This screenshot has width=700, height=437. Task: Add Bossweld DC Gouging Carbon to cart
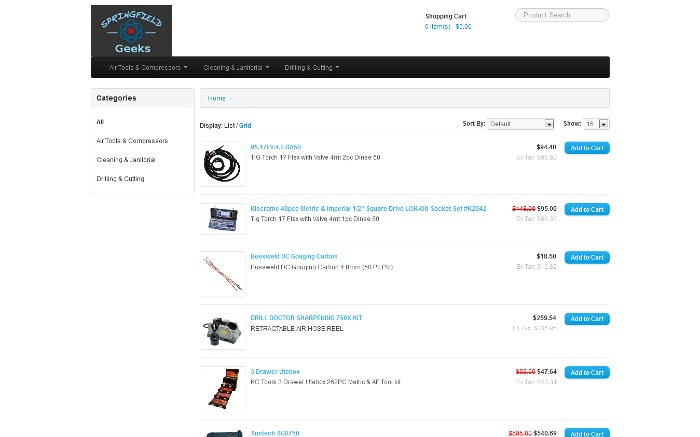pyautogui.click(x=587, y=257)
